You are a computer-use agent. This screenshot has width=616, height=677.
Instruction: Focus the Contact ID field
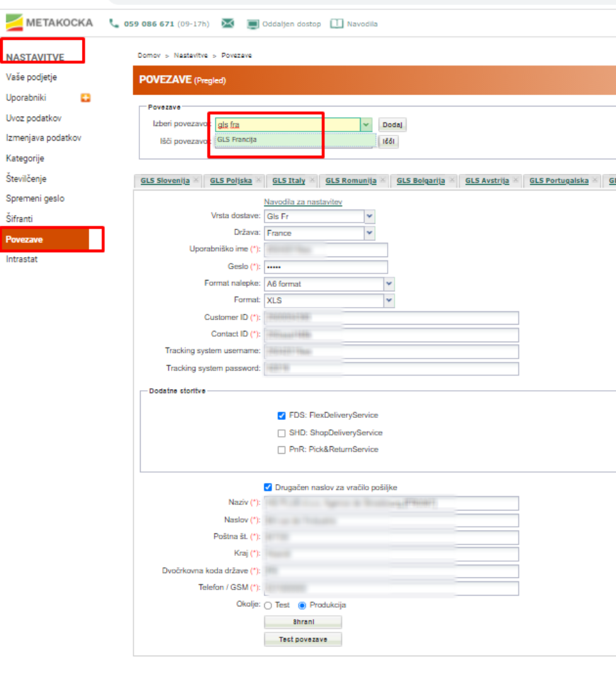point(392,335)
